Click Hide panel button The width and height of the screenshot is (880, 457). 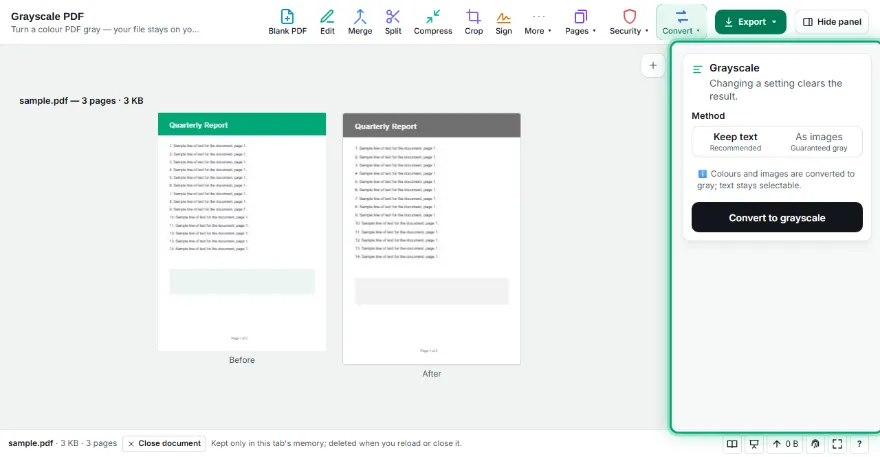tap(832, 22)
